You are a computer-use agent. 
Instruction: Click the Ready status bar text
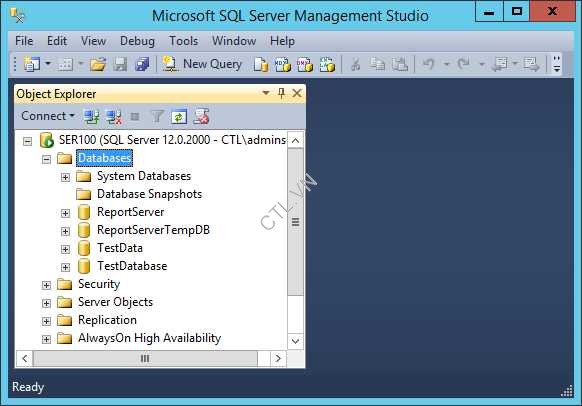click(28, 387)
